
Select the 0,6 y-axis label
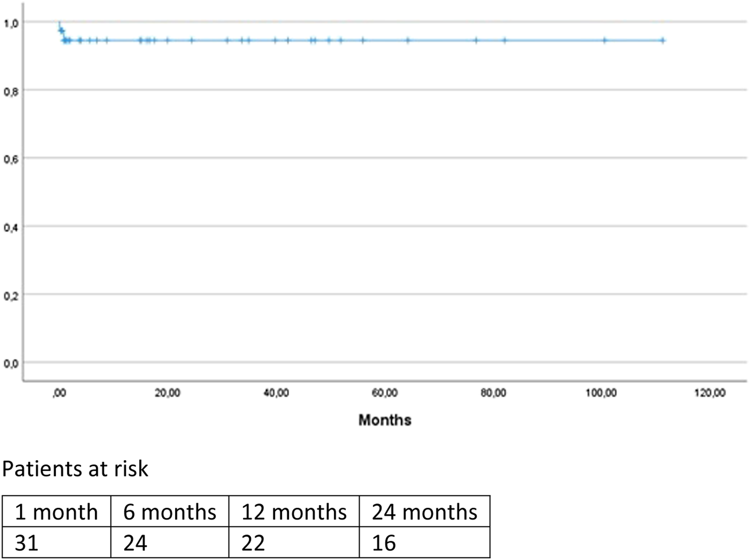coord(11,159)
